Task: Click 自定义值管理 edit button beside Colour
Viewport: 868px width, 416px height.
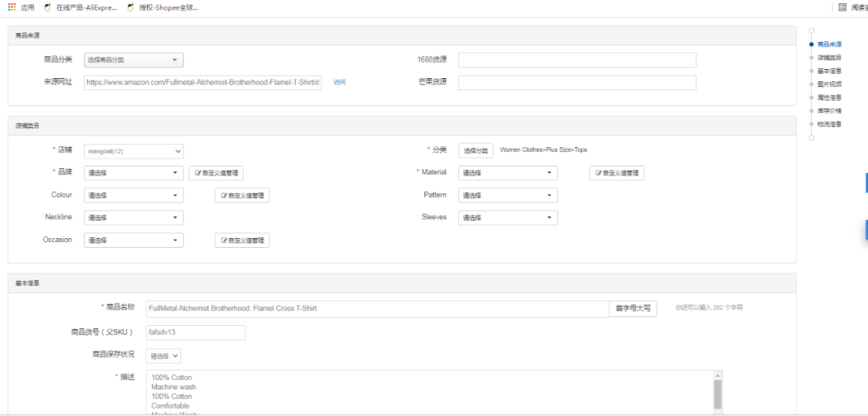Action: [x=241, y=196]
